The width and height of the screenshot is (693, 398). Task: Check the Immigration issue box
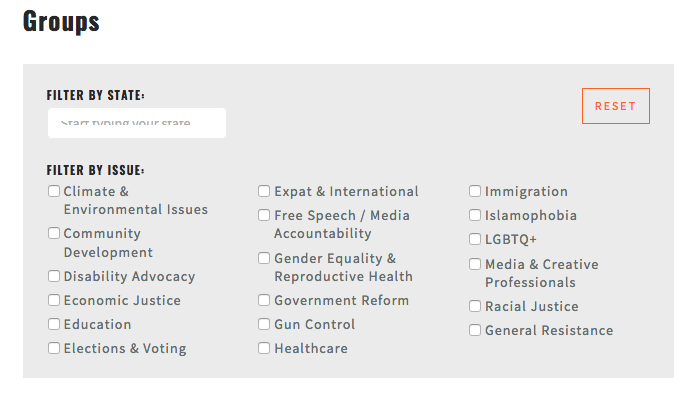pos(475,191)
